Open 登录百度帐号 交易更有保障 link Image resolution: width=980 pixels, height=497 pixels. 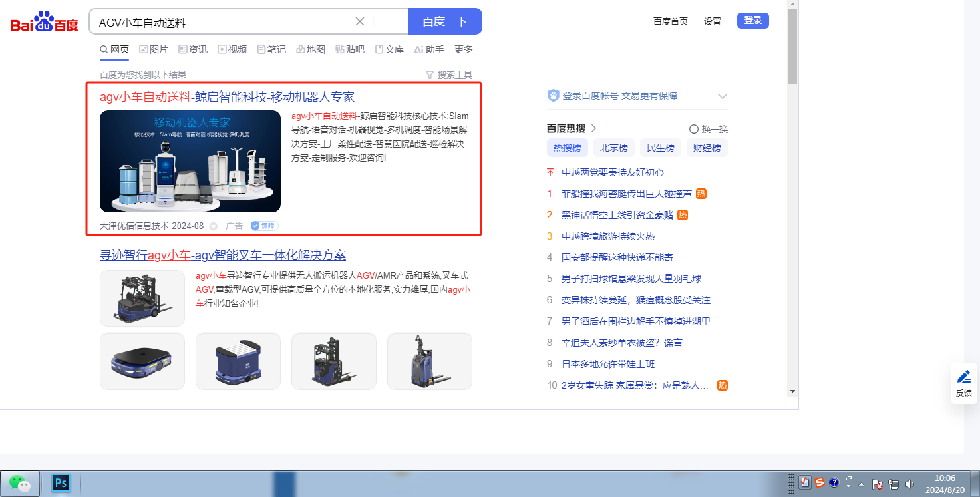point(620,96)
